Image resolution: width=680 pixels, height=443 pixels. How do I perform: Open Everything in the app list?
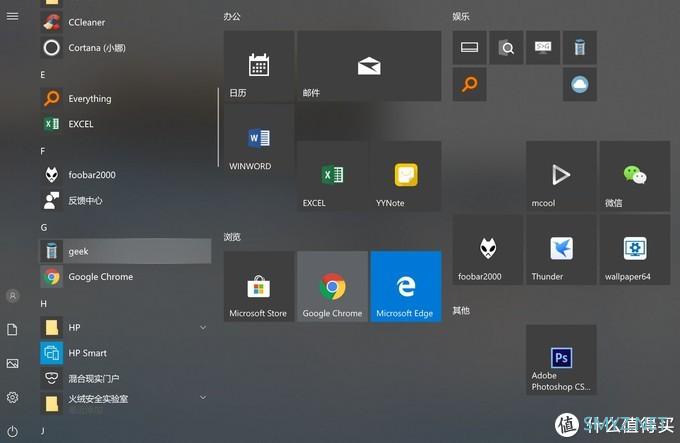(126, 98)
